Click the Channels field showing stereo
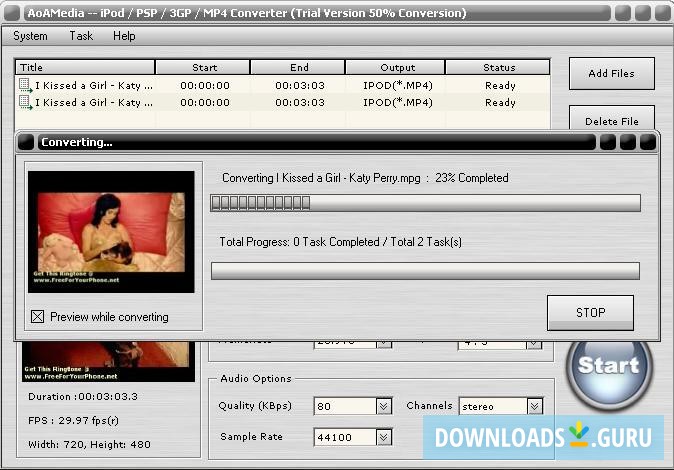This screenshot has width=674, height=470. click(493, 406)
